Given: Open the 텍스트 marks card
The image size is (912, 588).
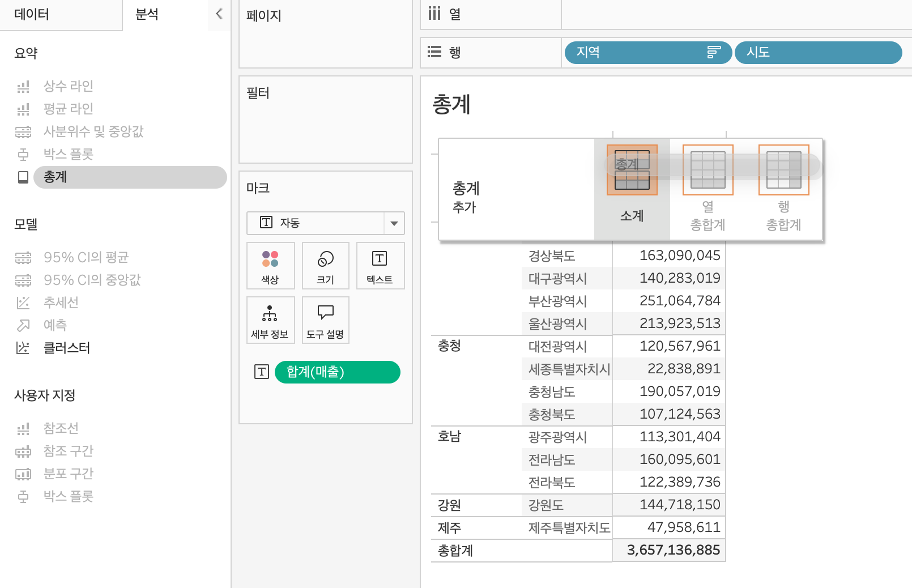Looking at the screenshot, I should (380, 266).
